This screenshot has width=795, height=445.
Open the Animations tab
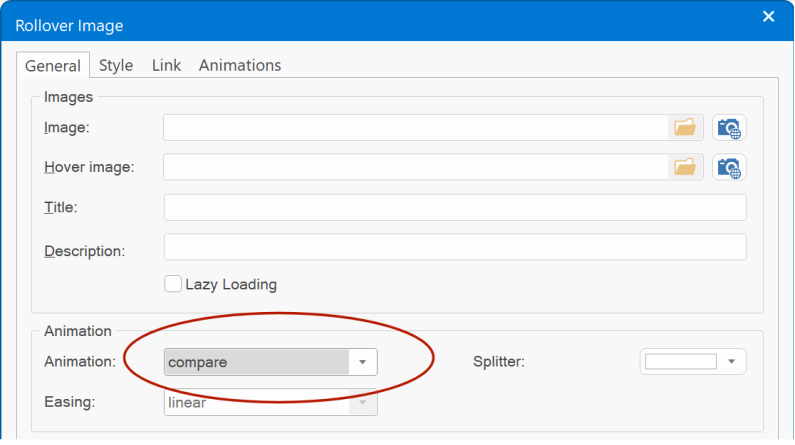pos(240,65)
